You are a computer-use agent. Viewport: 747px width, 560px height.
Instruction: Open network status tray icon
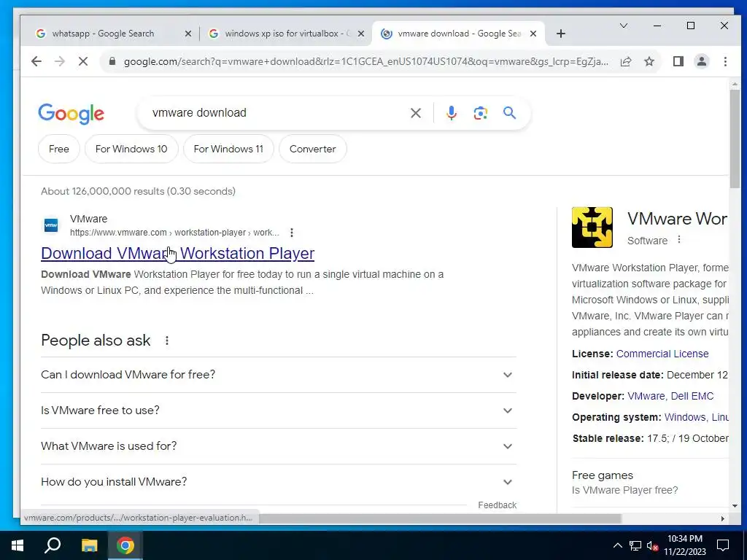[635, 545]
